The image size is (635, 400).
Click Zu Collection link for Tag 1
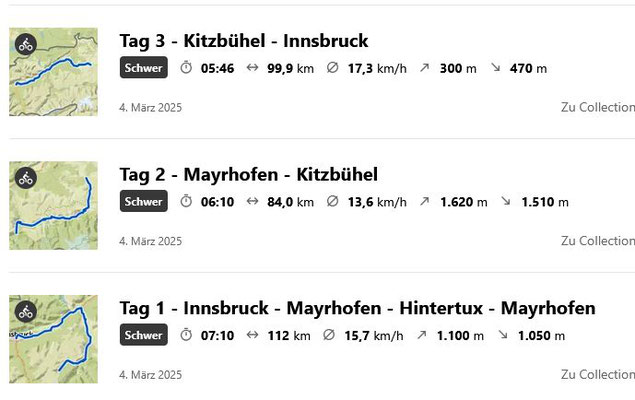click(598, 374)
